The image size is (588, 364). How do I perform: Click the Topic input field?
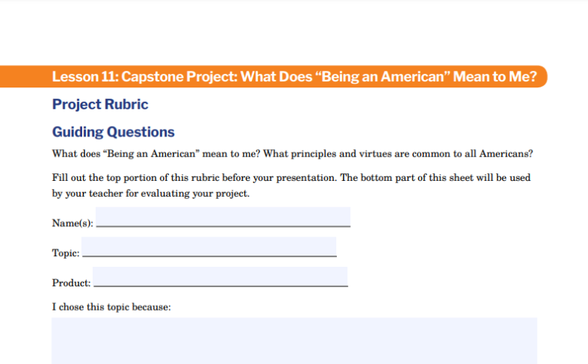point(209,247)
